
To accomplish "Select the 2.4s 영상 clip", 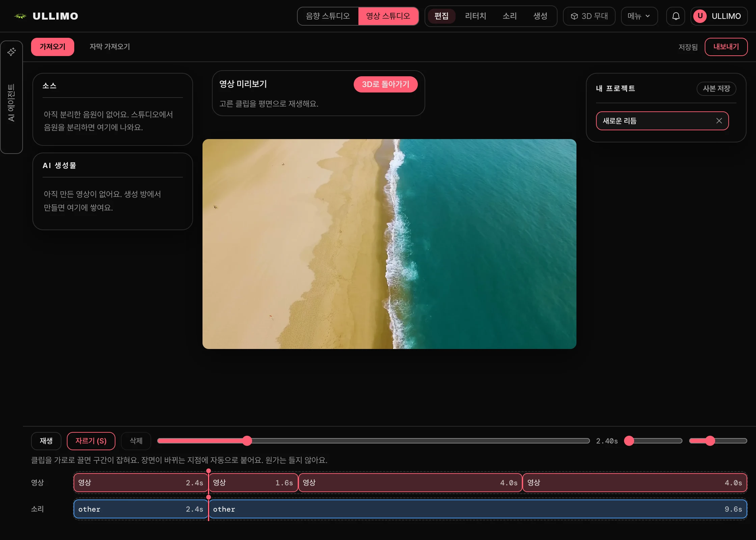I will click(x=141, y=483).
